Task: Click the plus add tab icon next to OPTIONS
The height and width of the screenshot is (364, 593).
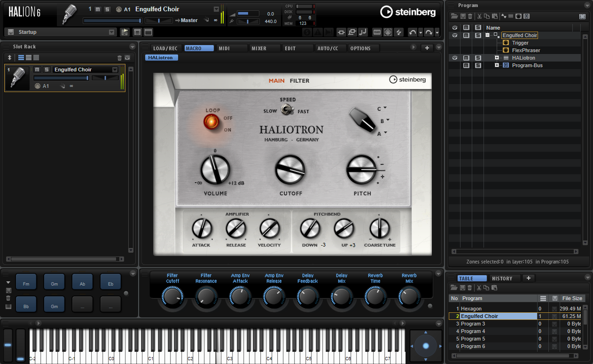Action: (x=427, y=48)
